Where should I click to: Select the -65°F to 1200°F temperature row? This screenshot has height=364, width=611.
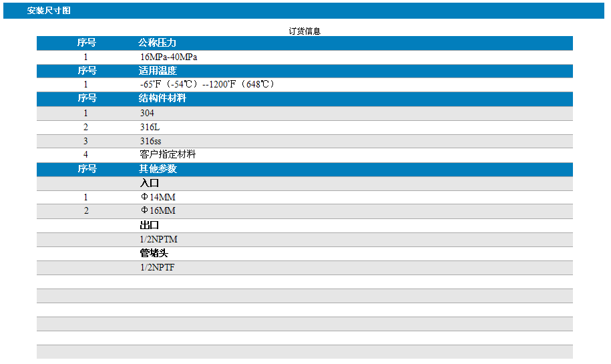(207, 85)
